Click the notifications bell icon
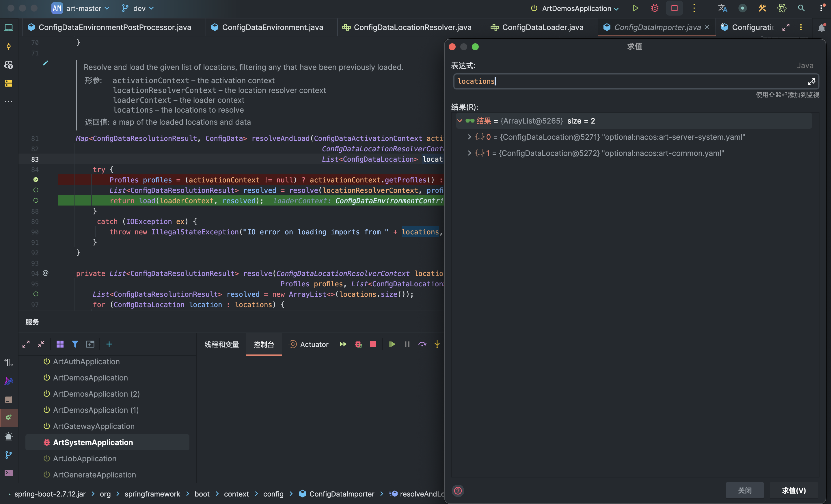This screenshot has width=831, height=504. point(821,28)
